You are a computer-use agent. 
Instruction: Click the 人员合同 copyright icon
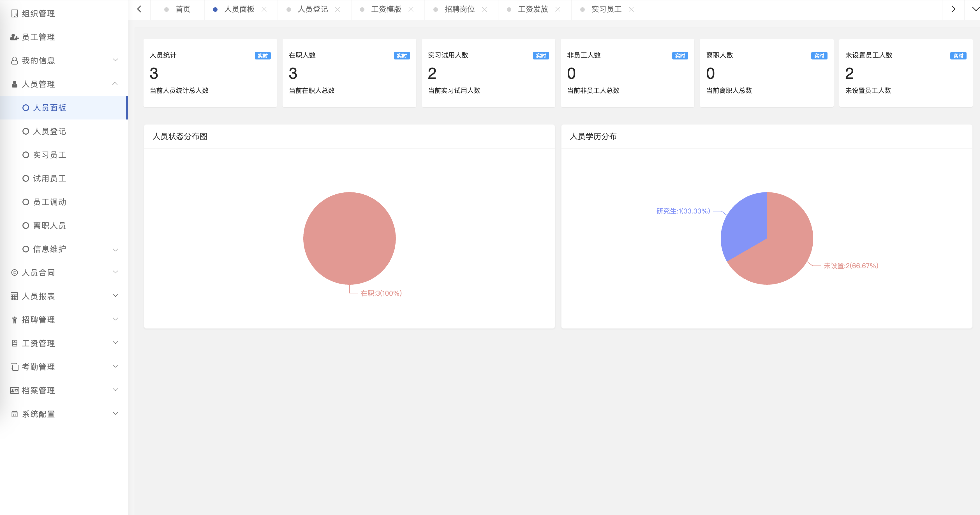tap(15, 273)
